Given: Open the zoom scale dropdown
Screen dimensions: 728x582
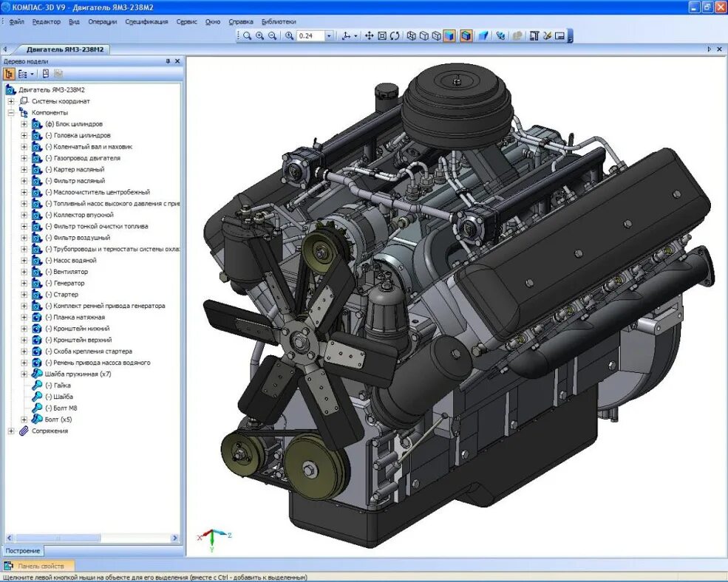Looking at the screenshot, I should click(329, 35).
